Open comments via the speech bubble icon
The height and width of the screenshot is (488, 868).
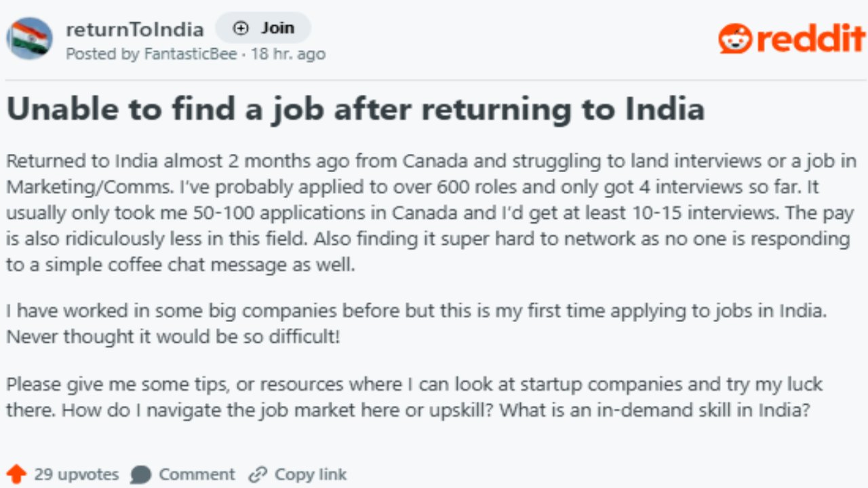140,474
